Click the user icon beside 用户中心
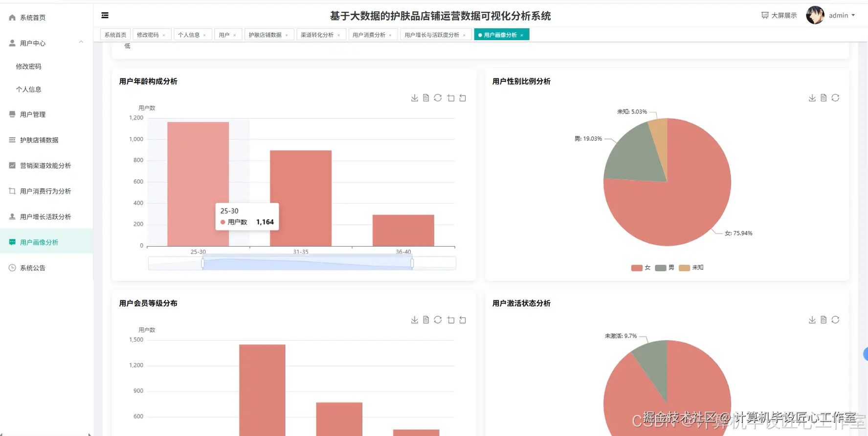Screen dimensions: 868x436 (12, 43)
